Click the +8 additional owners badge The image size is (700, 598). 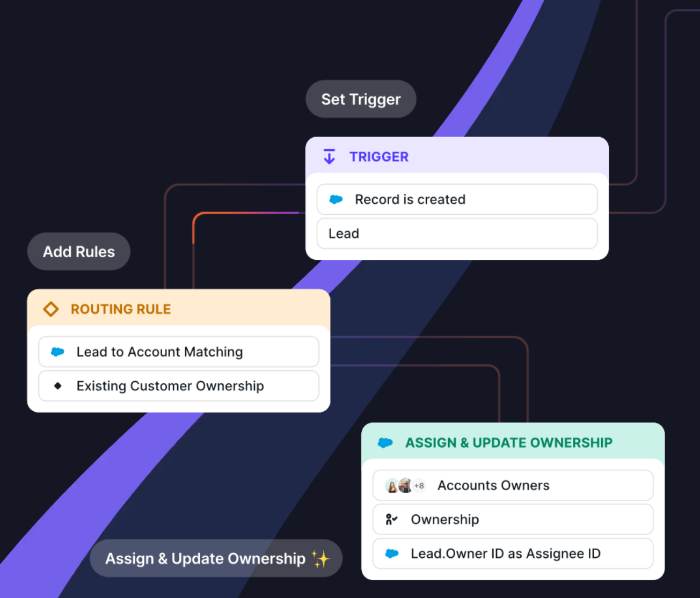[x=419, y=485]
